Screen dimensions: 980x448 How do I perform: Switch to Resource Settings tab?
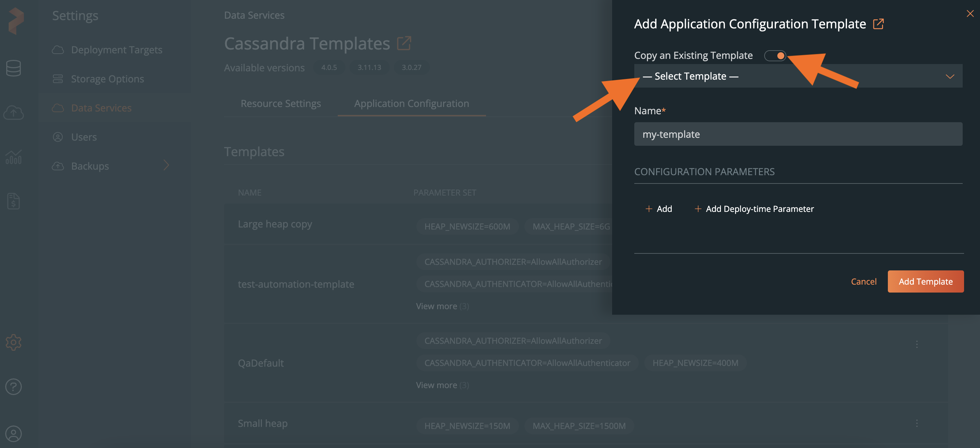pyautogui.click(x=281, y=104)
